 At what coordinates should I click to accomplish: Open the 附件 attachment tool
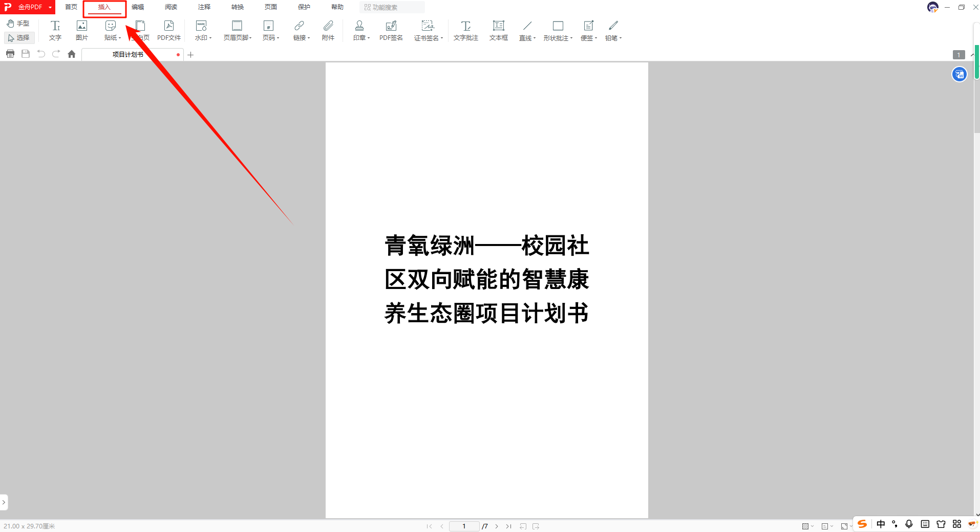point(328,30)
